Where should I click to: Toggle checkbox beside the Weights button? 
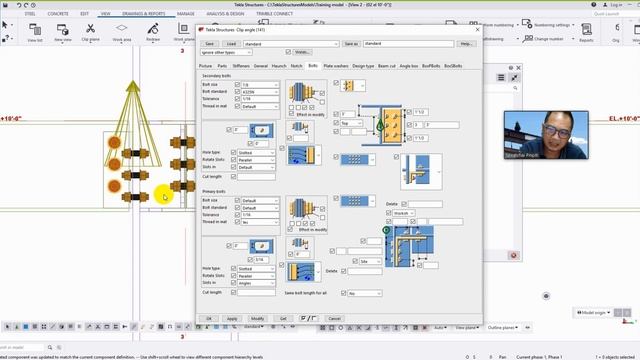pyautogui.click(x=288, y=52)
